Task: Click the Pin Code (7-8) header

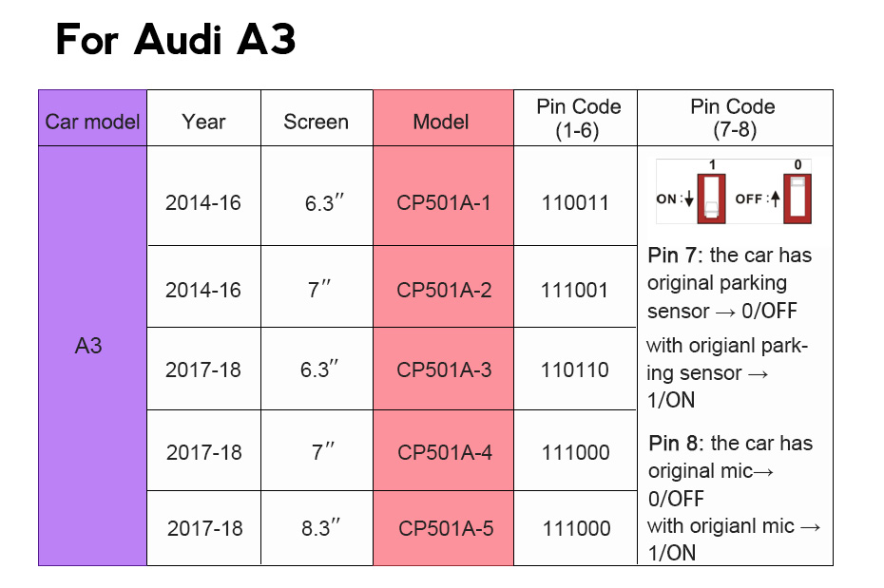Action: 735,118
